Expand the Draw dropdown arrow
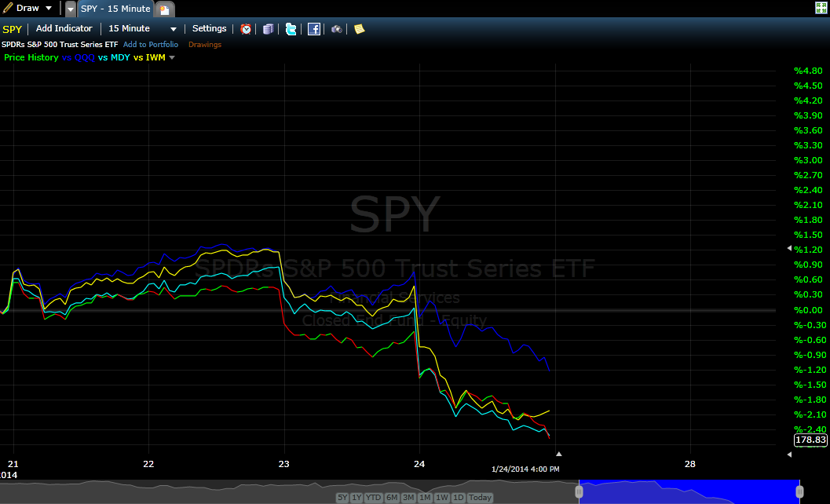This screenshot has width=830, height=504. pyautogui.click(x=49, y=9)
